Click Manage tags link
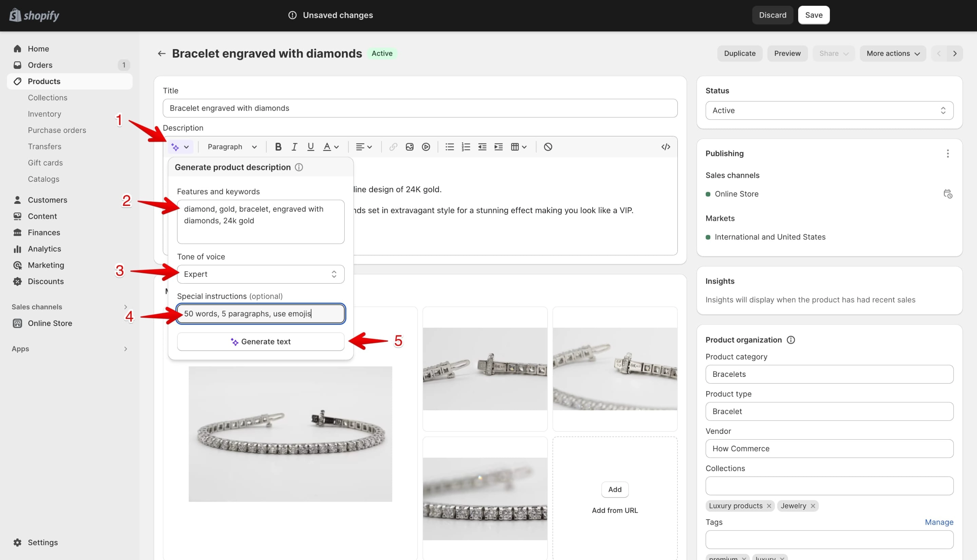This screenshot has width=977, height=560. [x=939, y=522]
